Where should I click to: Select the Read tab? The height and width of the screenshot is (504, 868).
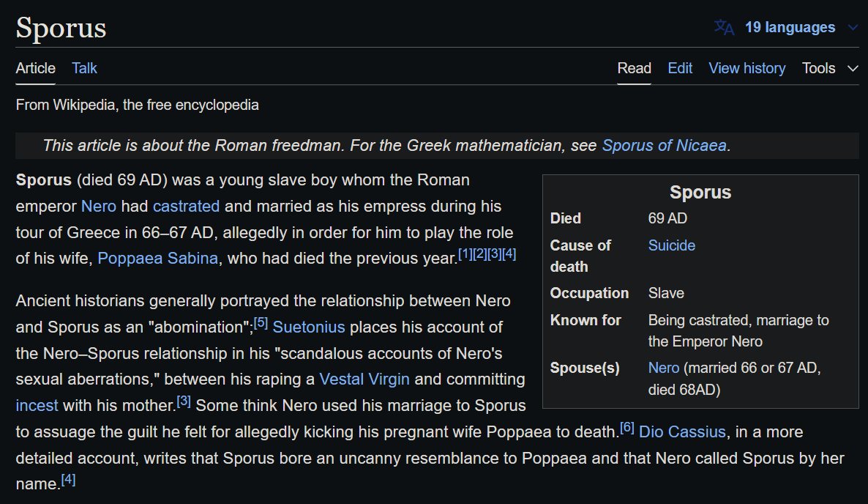pos(634,68)
